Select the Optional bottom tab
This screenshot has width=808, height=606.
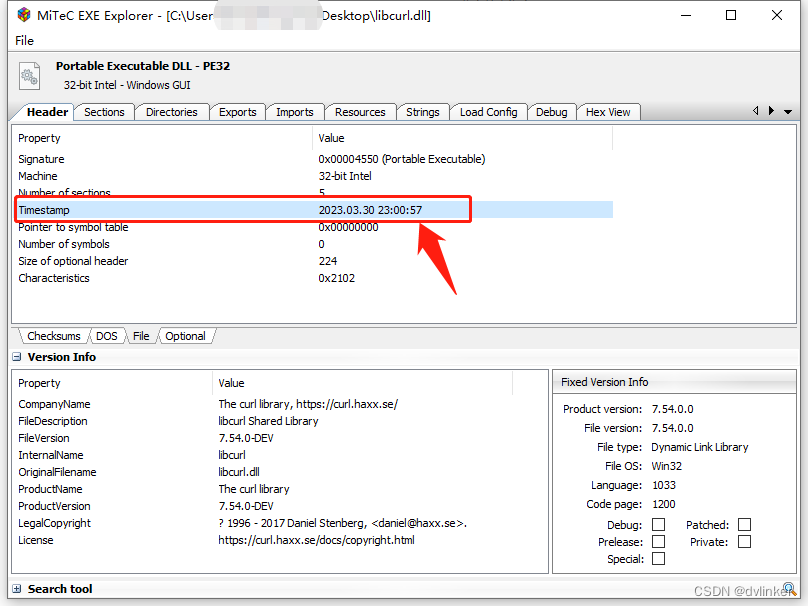click(x=185, y=336)
